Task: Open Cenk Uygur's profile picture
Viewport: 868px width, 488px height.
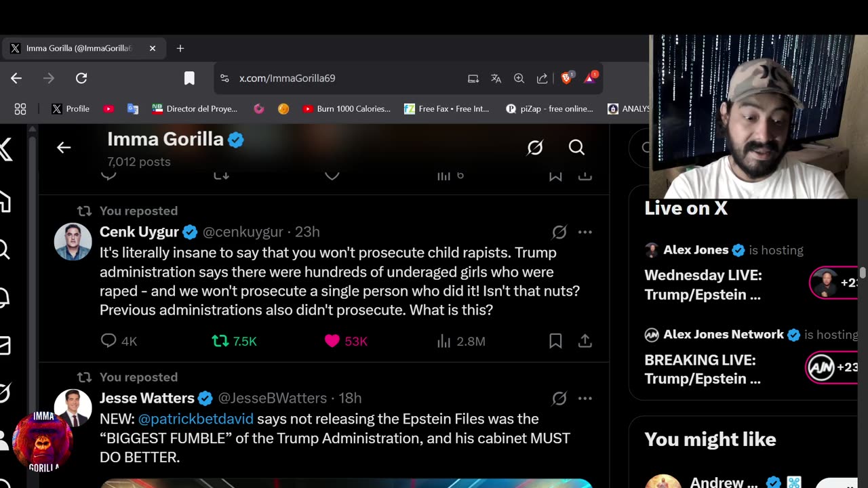Action: click(73, 241)
